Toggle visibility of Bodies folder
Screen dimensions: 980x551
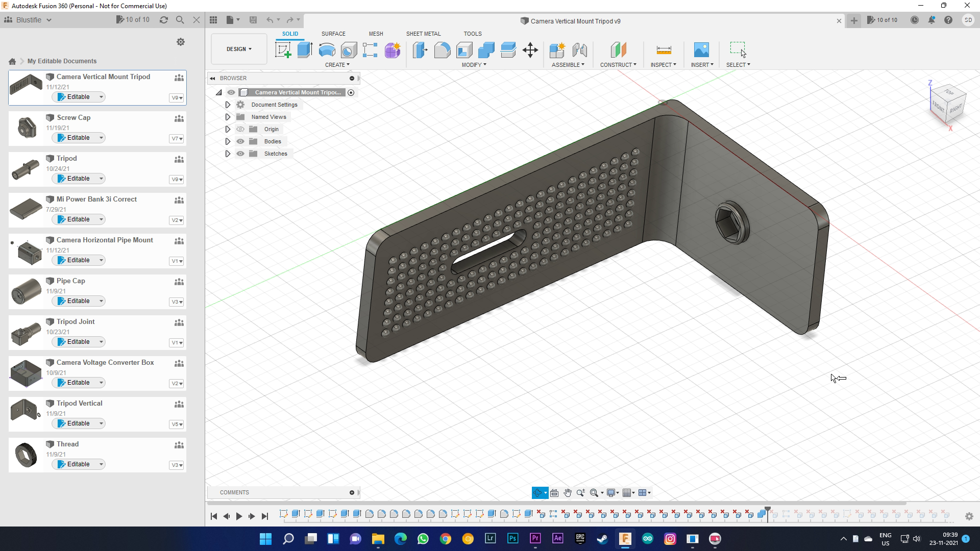[x=240, y=141]
